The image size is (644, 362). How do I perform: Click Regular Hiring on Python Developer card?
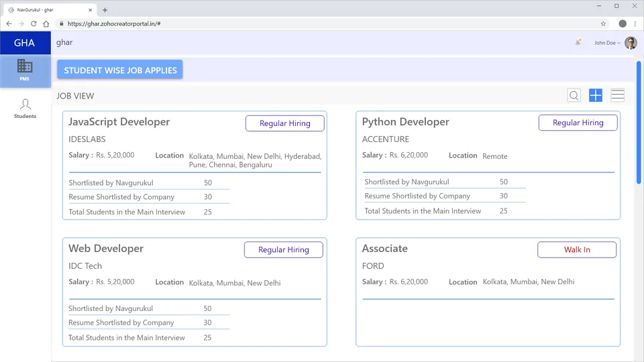coord(578,122)
